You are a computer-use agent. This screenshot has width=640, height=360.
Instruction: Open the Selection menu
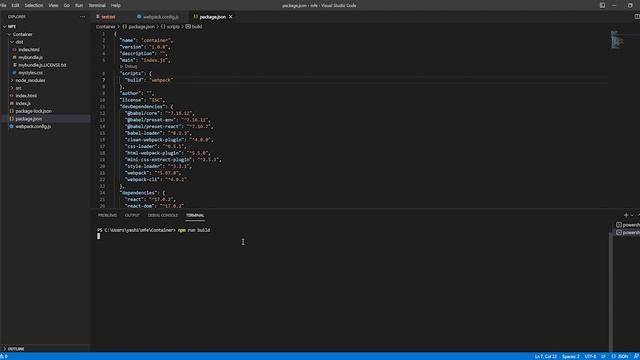tap(34, 5)
